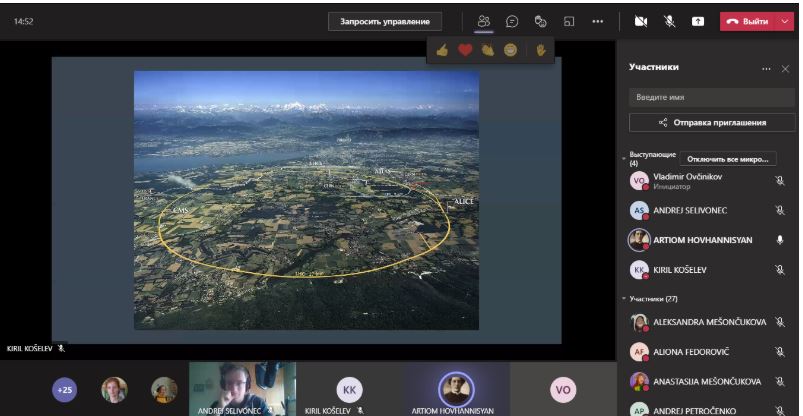
Task: Click Отключить все микро... button
Action: pos(728,159)
